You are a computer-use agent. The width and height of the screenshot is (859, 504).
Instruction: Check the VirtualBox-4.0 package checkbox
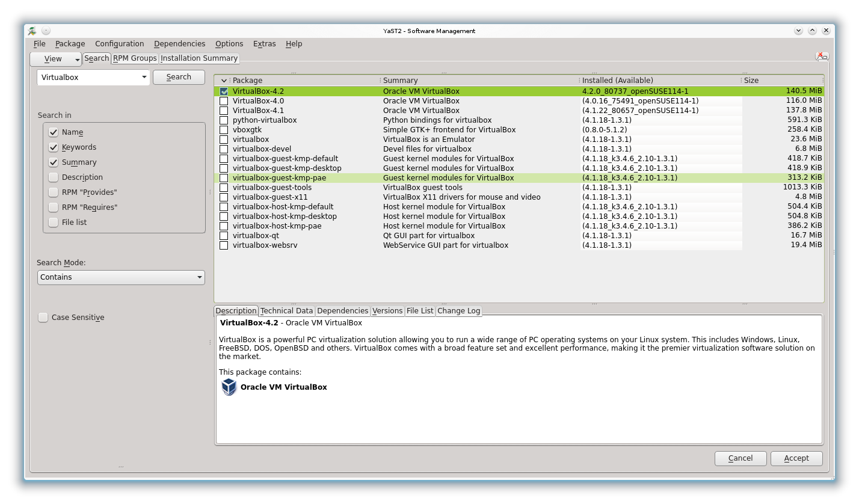(x=224, y=101)
